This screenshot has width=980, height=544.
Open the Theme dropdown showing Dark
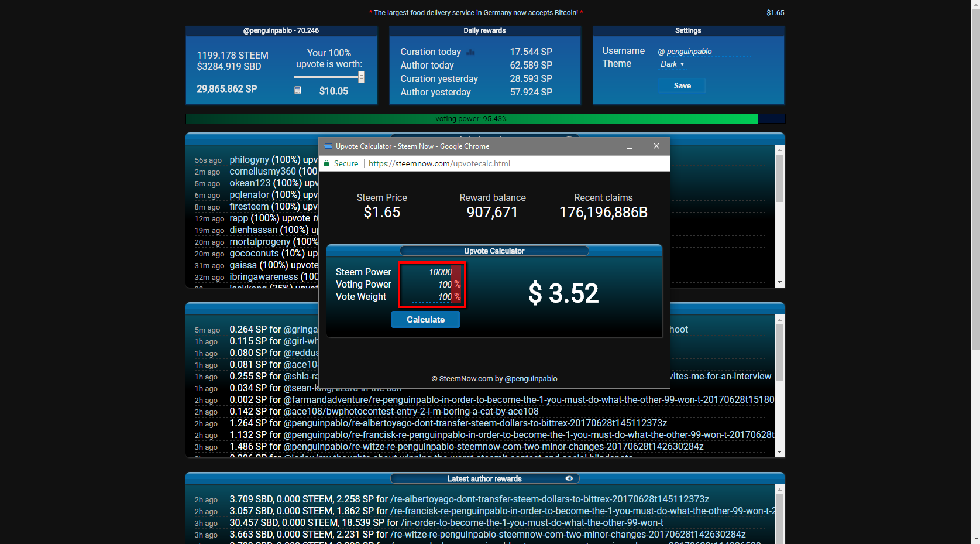pyautogui.click(x=672, y=64)
